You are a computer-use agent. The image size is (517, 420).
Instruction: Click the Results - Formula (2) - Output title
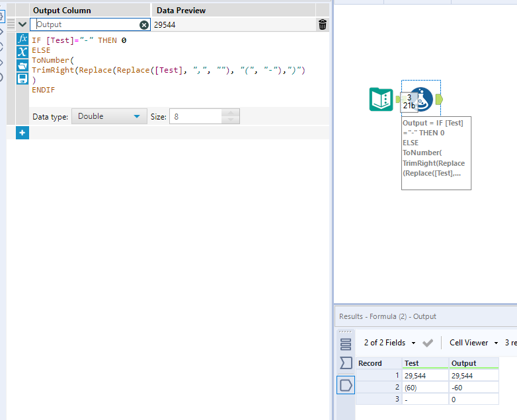point(387,316)
